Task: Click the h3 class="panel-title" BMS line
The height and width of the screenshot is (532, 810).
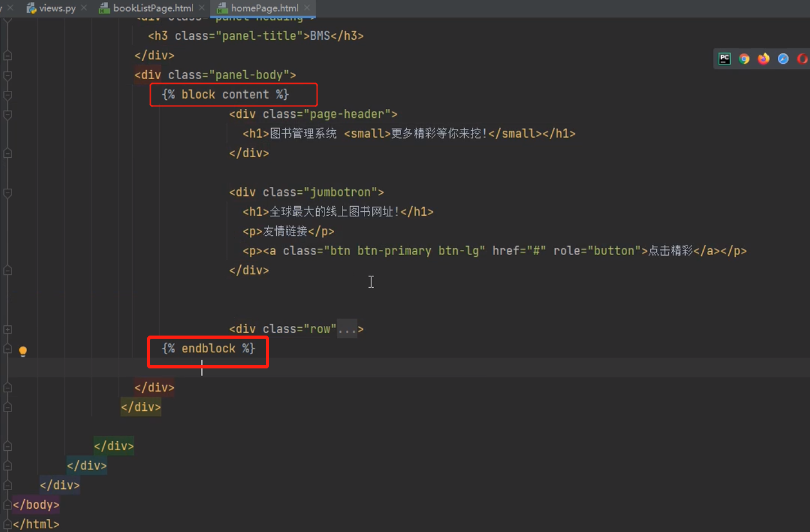Action: pos(256,36)
